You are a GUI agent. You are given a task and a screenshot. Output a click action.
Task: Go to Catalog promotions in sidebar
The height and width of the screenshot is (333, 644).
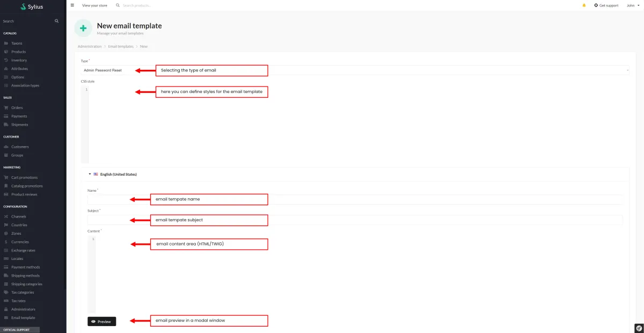27,186
